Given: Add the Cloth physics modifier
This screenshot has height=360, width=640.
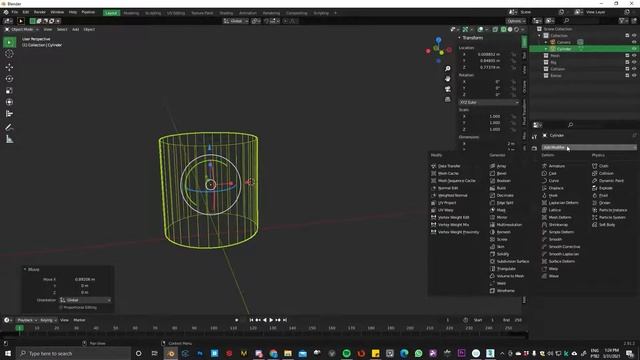Looking at the screenshot, I should click(603, 166).
